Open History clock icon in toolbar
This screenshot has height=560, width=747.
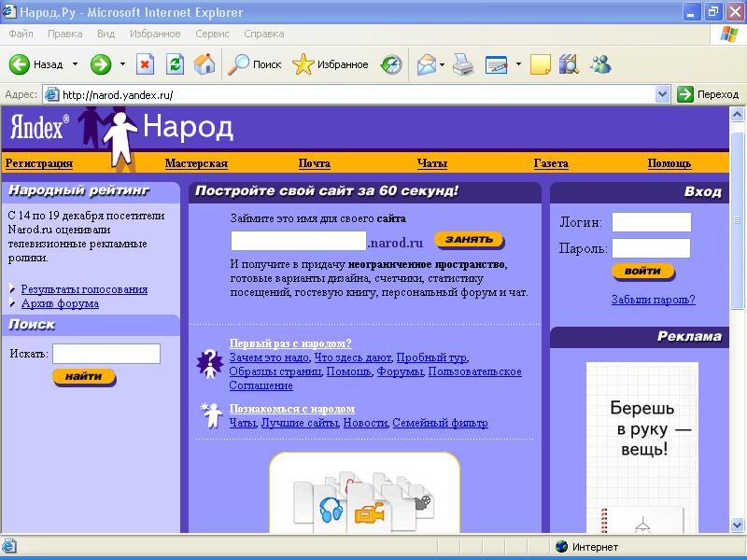click(391, 64)
